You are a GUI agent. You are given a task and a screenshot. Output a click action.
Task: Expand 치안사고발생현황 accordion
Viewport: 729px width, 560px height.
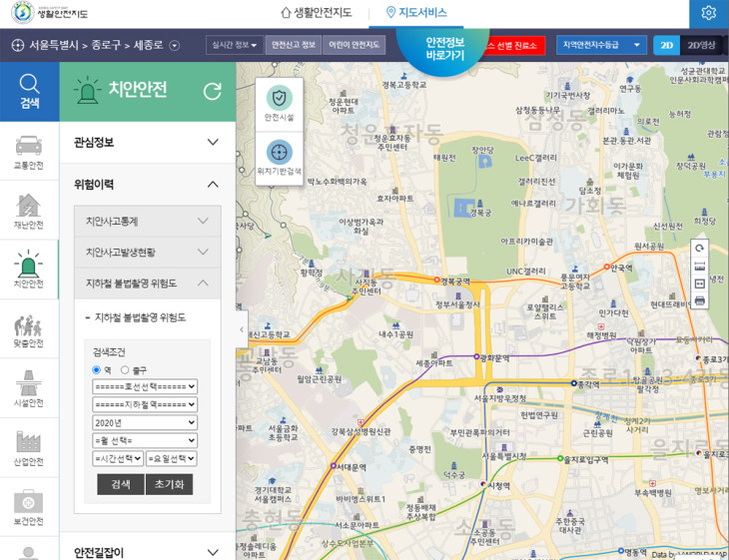[x=148, y=252]
